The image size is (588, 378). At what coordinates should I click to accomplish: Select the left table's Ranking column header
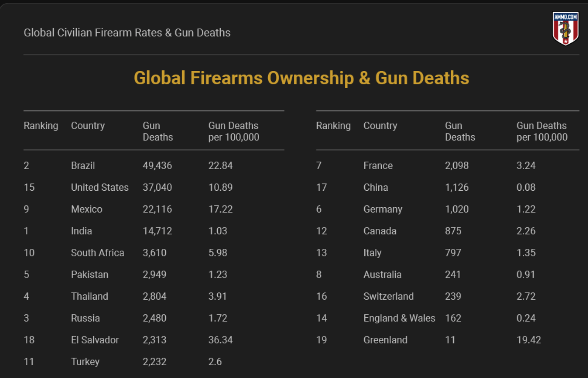point(41,126)
